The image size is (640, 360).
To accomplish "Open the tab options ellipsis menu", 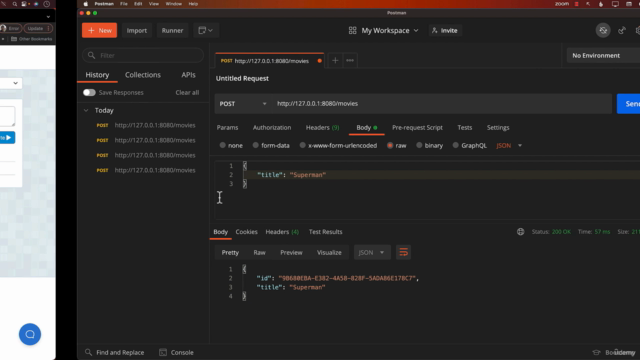I will pos(350,60).
